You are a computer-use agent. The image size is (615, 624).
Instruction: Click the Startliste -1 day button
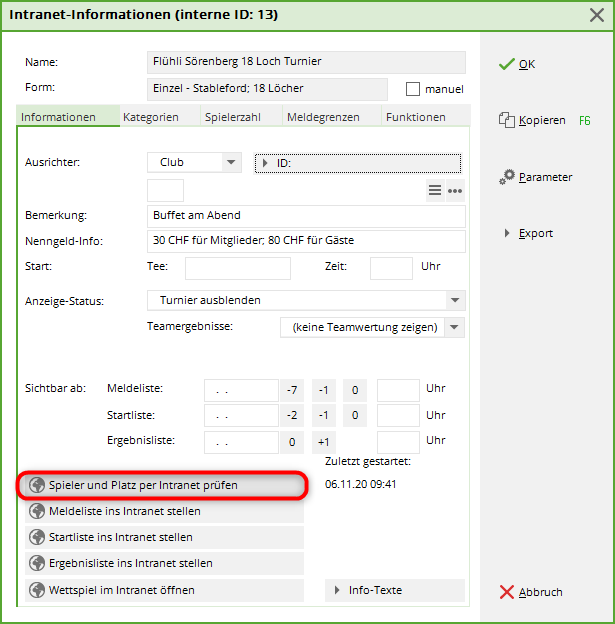[323, 415]
